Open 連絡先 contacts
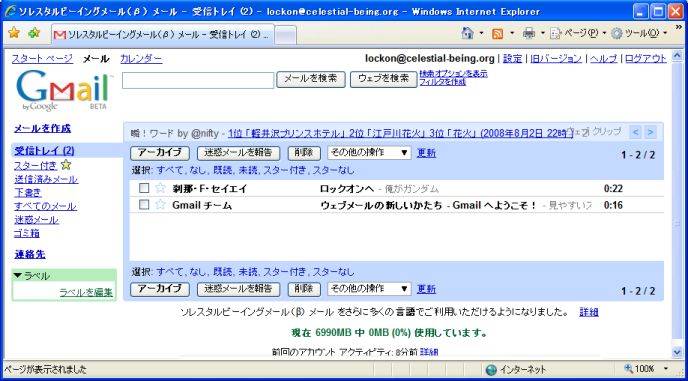Viewport: 688px width, 381px height. click(x=29, y=254)
